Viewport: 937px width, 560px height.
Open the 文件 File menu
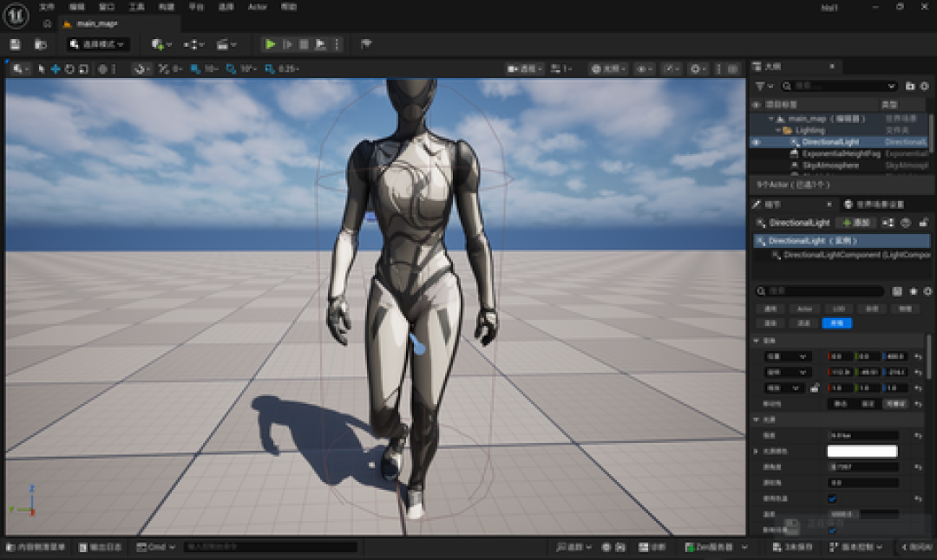pos(47,7)
